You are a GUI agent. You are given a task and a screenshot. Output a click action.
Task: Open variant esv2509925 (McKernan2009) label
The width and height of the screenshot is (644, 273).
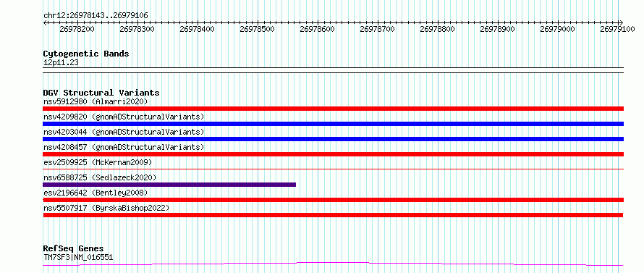tap(98, 162)
